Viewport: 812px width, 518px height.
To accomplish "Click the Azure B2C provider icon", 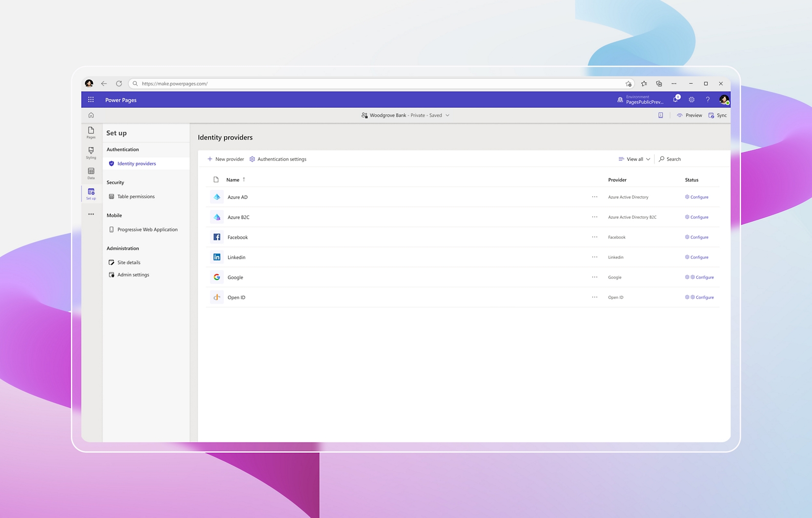I will coord(217,217).
